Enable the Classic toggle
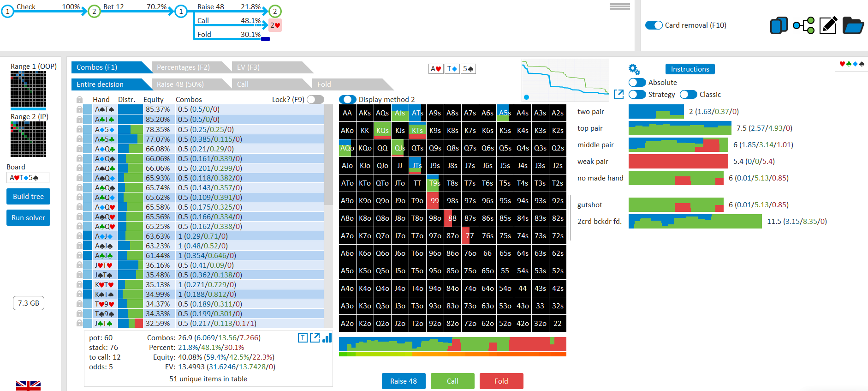 pos(689,94)
